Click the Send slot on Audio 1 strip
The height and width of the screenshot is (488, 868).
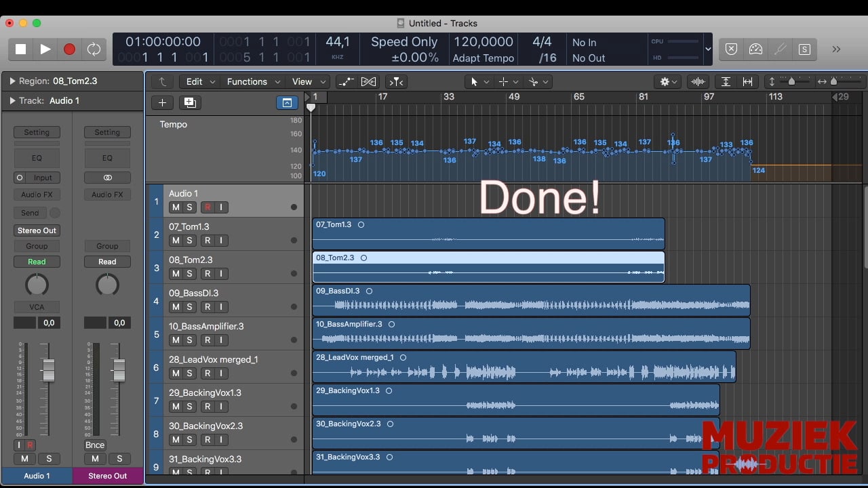pos(30,213)
